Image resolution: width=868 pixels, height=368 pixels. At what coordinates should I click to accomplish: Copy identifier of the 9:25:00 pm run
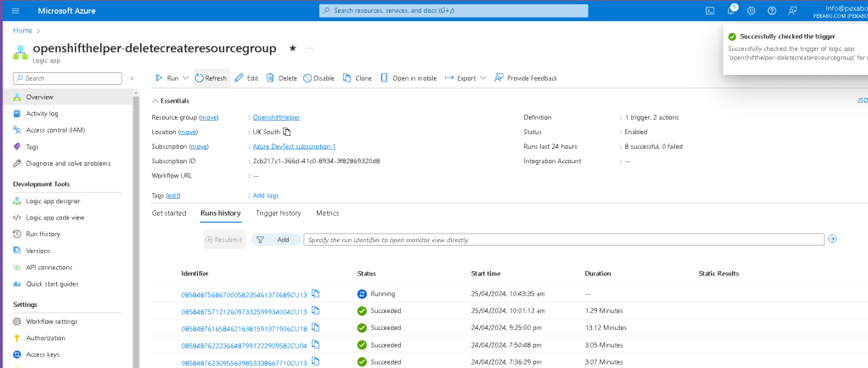(x=316, y=327)
